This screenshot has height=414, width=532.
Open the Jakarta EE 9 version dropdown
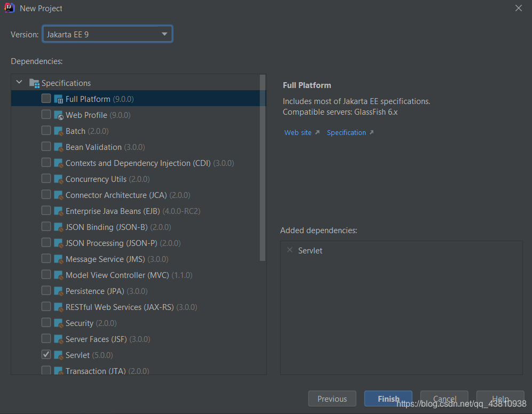(108, 34)
